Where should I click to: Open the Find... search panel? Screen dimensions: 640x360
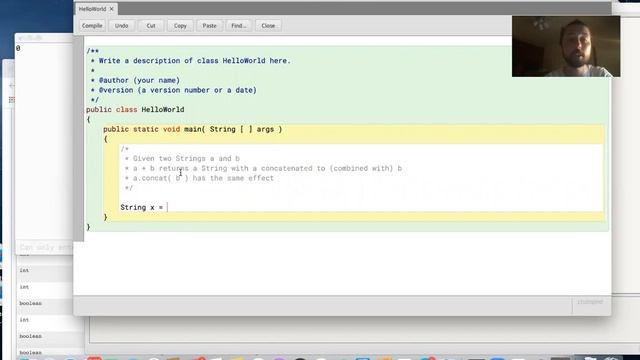[239, 25]
